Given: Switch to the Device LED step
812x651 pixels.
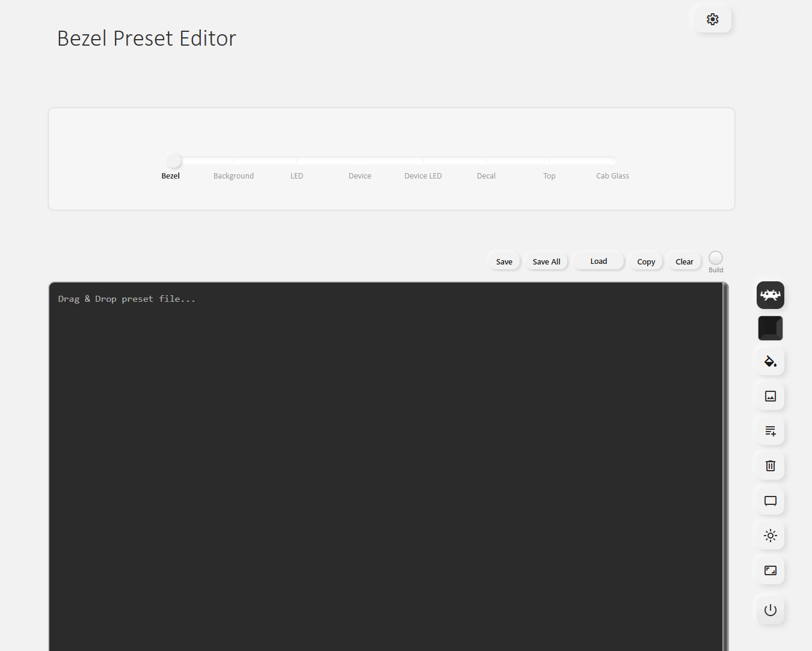Looking at the screenshot, I should 423,176.
